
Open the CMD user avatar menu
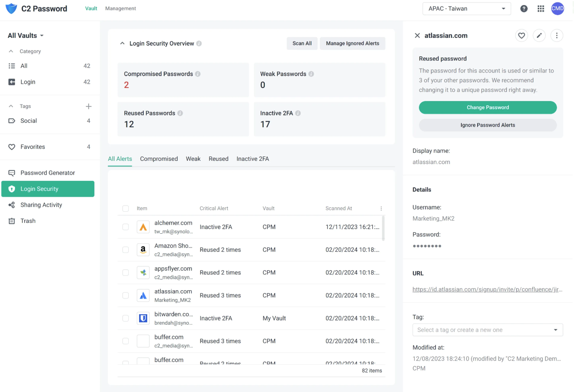pos(557,8)
